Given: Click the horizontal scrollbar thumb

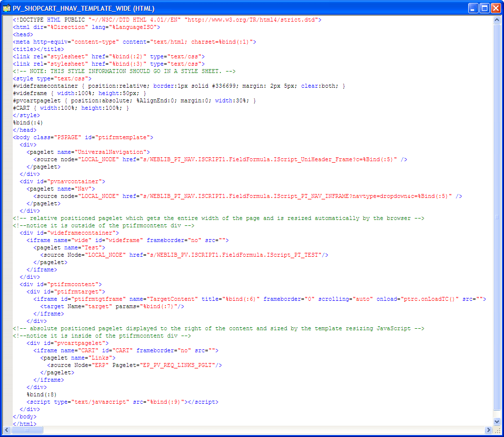Looking at the screenshot, I should pyautogui.click(x=27, y=430).
